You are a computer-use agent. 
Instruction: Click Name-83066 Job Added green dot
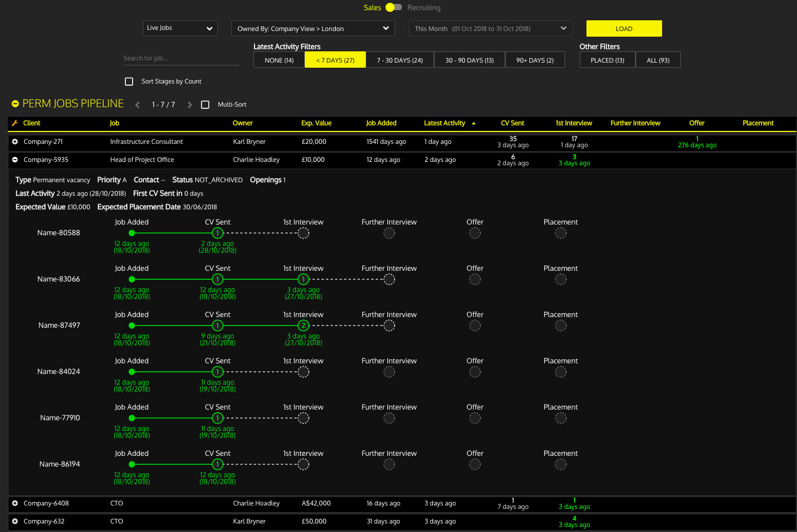tap(132, 279)
